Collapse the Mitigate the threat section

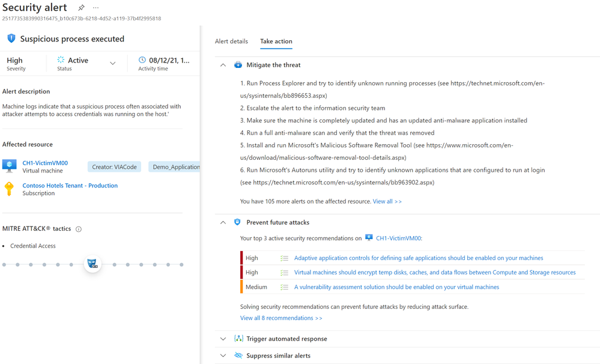[x=223, y=65]
